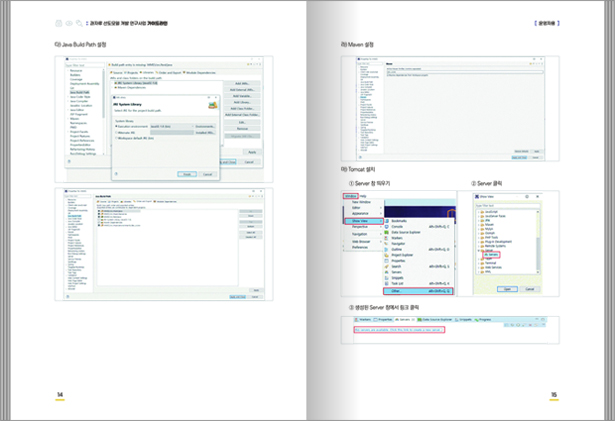The width and height of the screenshot is (615, 421).
Task: Click the Bookmarks icon in Show View submenu
Action: [x=386, y=221]
